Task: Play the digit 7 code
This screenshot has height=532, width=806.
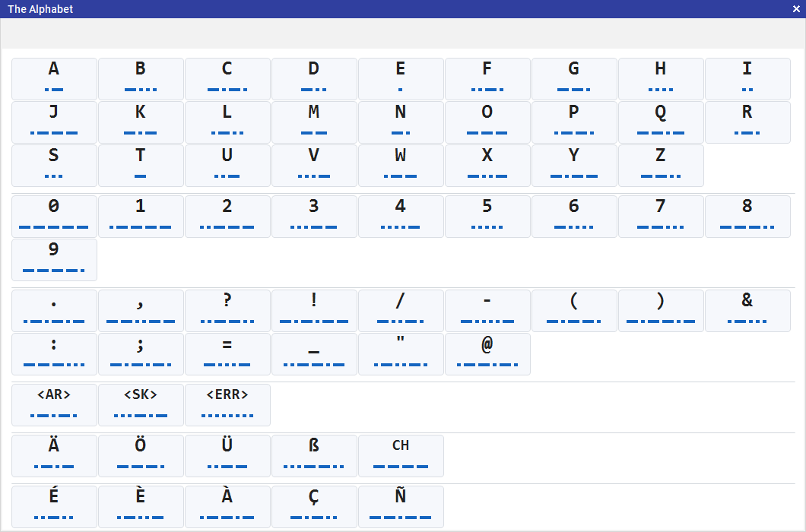Action: [661, 217]
